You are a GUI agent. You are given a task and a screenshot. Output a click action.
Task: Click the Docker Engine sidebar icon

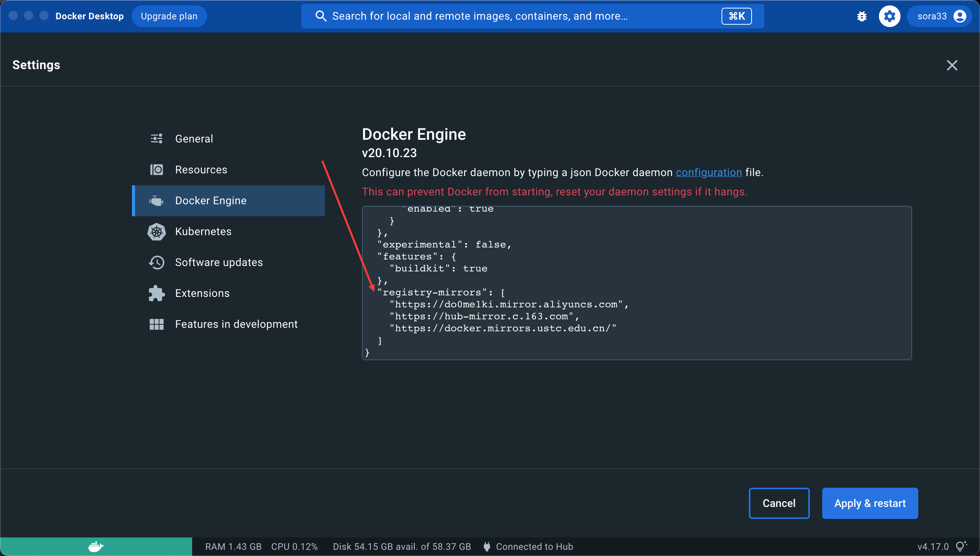click(x=156, y=201)
